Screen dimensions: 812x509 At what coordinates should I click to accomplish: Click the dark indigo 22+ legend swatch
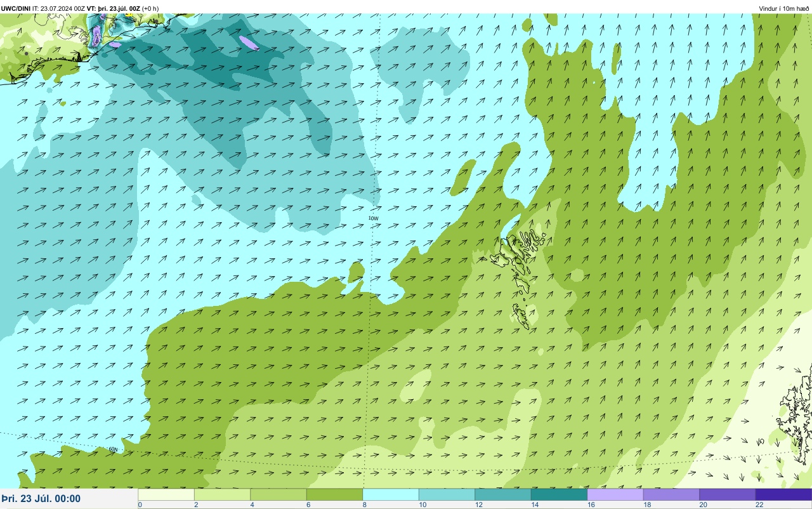783,494
